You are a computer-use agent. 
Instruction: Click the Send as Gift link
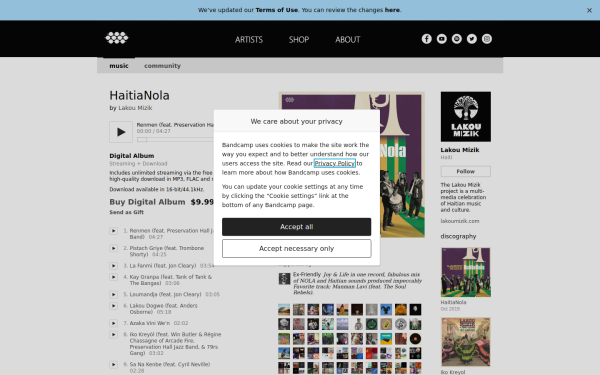click(x=127, y=212)
